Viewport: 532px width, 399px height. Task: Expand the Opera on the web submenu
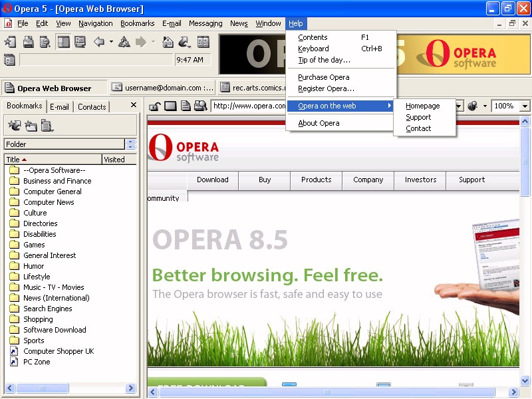pyautogui.click(x=340, y=106)
